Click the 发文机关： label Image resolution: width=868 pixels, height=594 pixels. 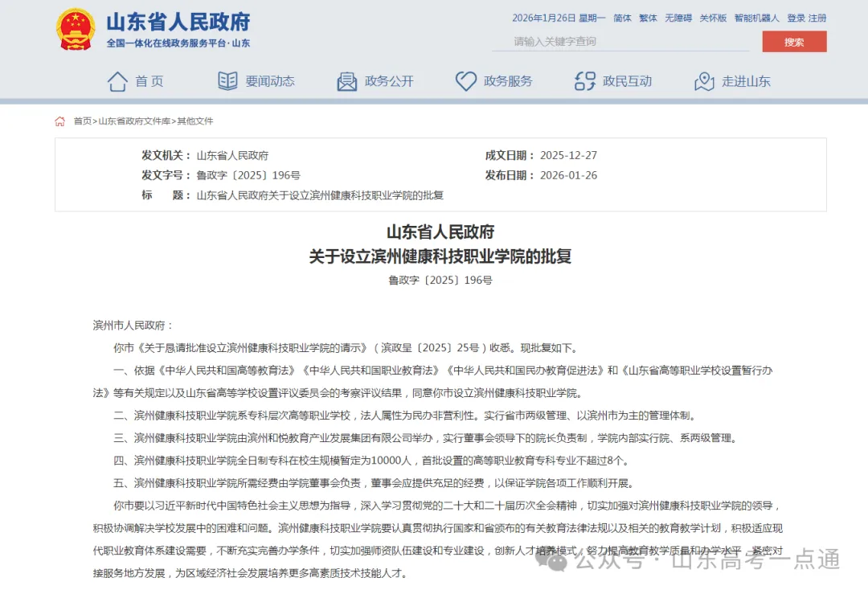tap(166, 156)
